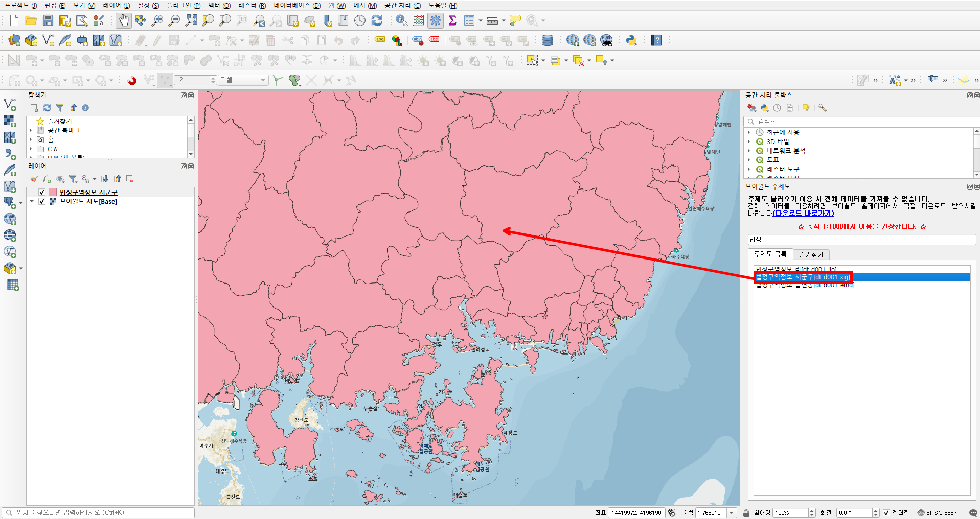Click the 회전 rotation stepper
The image size is (980, 519).
pyautogui.click(x=876, y=513)
